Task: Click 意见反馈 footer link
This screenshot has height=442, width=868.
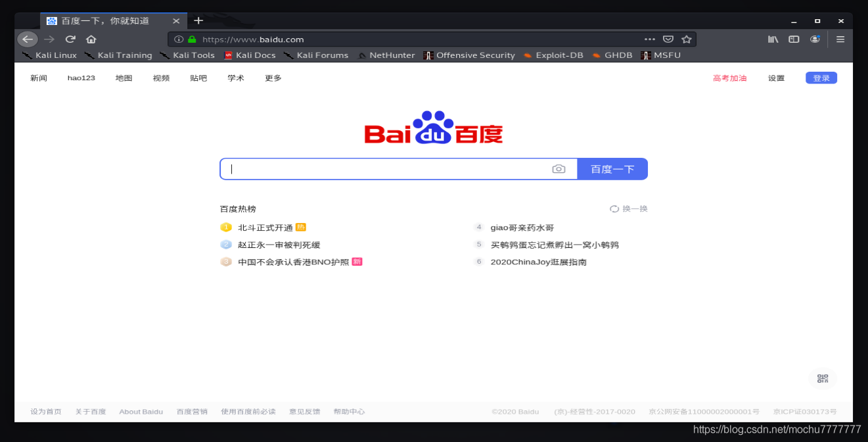Action: click(x=305, y=412)
